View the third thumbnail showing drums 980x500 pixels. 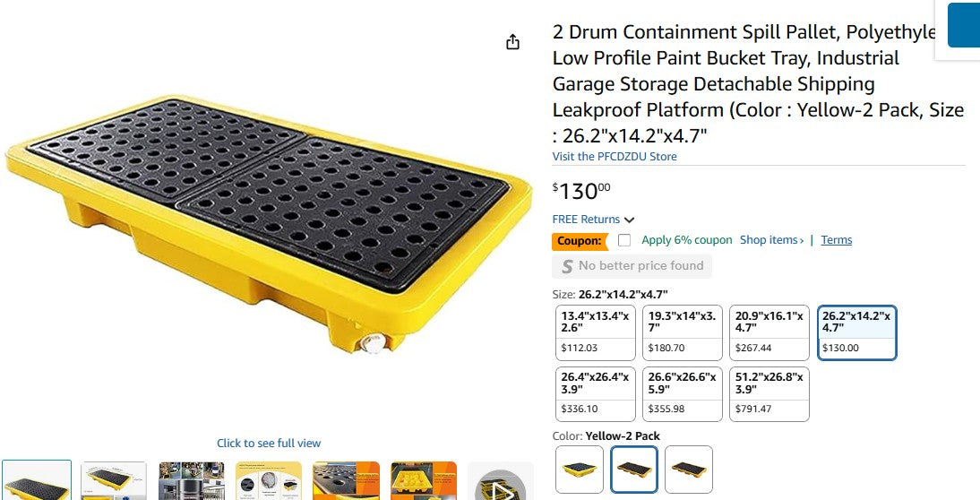[x=192, y=481]
